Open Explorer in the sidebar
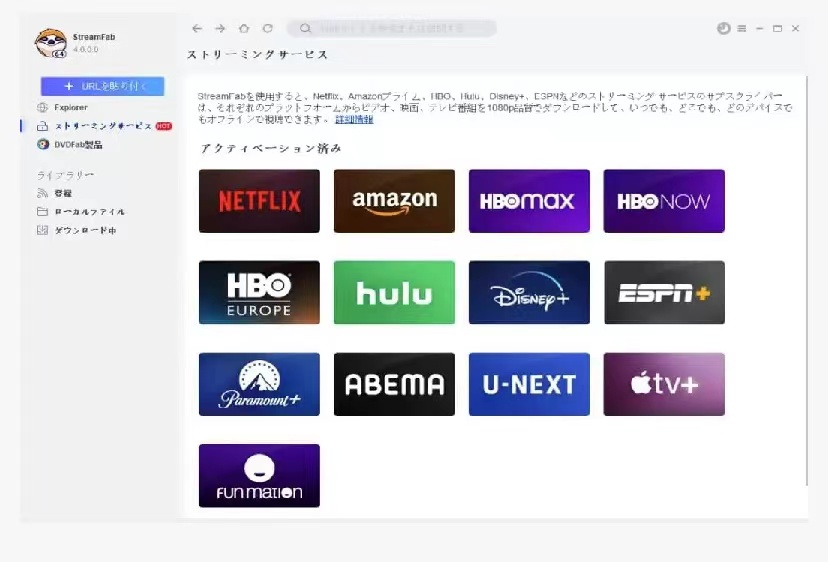 (x=71, y=107)
